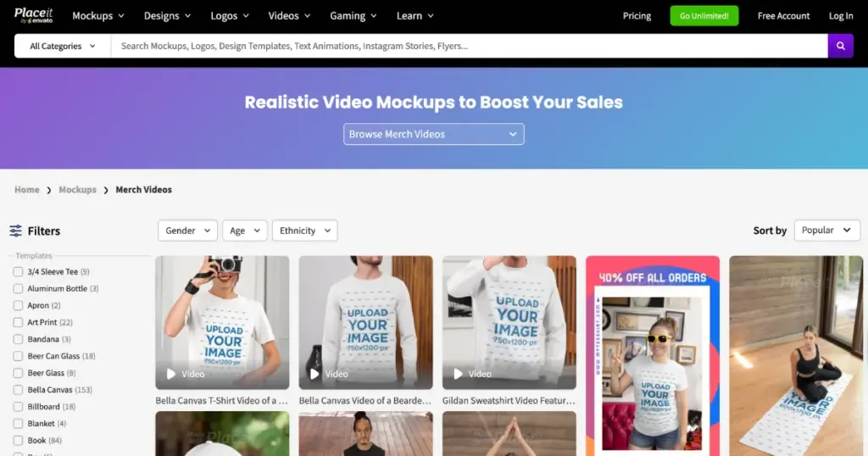Screen dimensions: 868x456
Task: Open the Mockups menu
Action: click(98, 16)
